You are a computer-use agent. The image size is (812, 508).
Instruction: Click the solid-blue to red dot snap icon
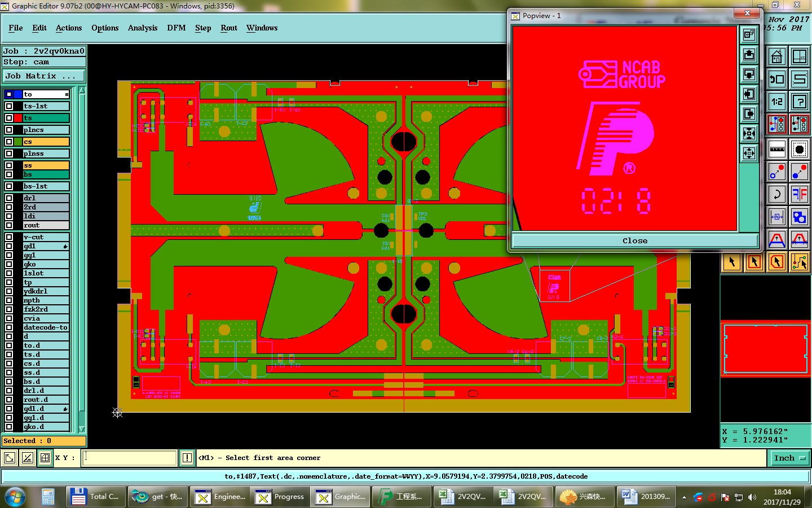tap(800, 172)
